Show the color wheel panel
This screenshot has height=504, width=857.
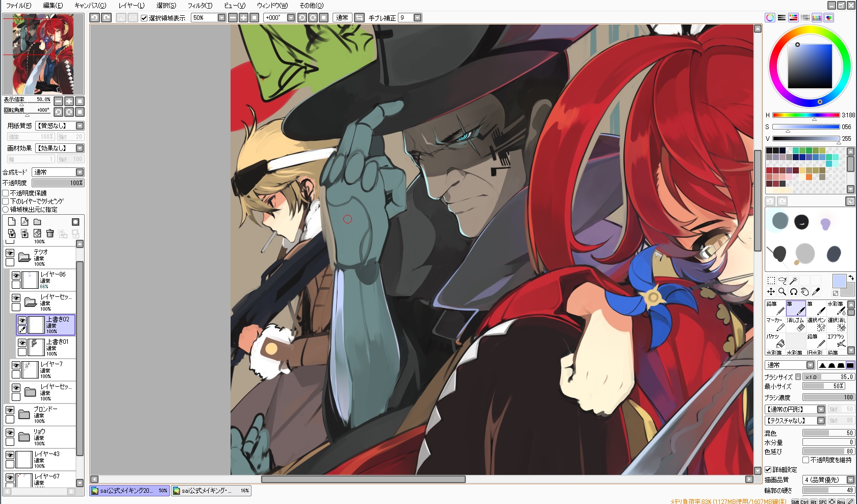[770, 18]
